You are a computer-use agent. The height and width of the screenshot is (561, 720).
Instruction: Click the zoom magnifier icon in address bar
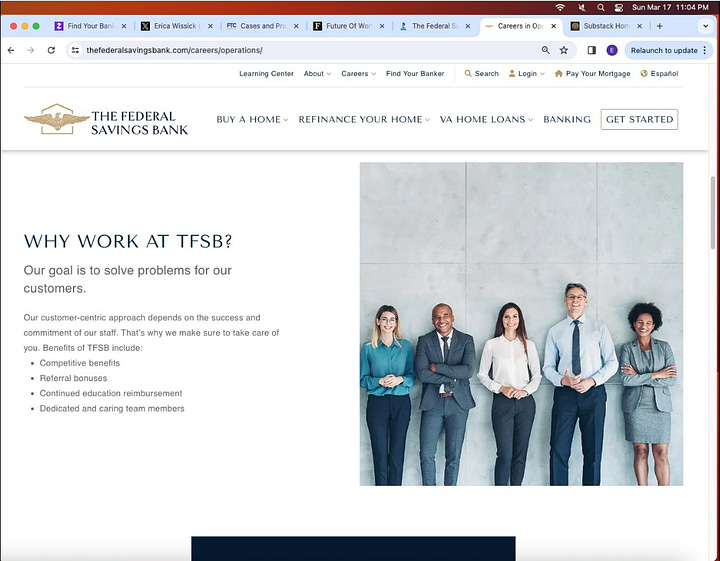click(546, 50)
